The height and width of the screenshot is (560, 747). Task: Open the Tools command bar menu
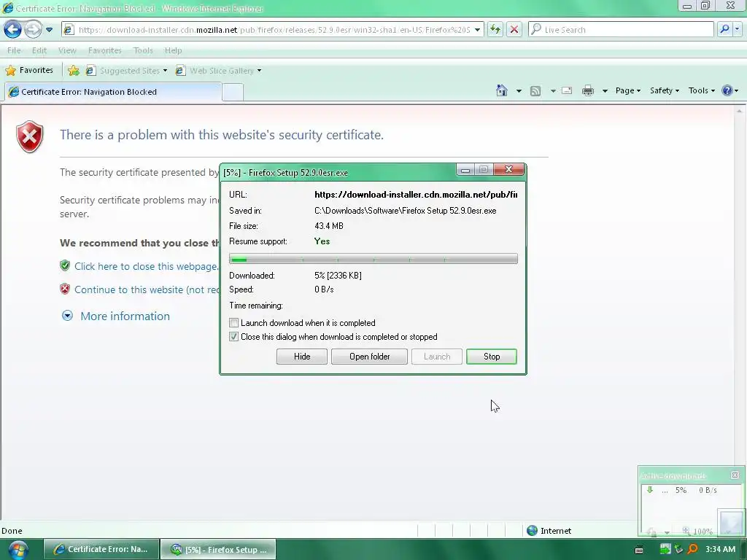pos(701,90)
